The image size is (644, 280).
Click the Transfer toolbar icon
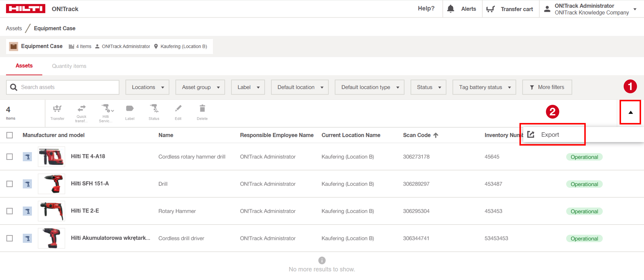coord(57,109)
